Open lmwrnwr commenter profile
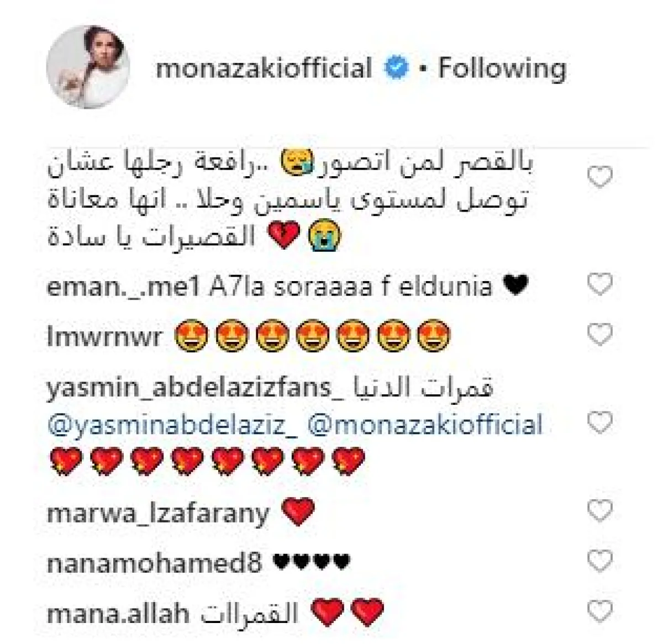This screenshot has height=644, width=663. coord(104,337)
